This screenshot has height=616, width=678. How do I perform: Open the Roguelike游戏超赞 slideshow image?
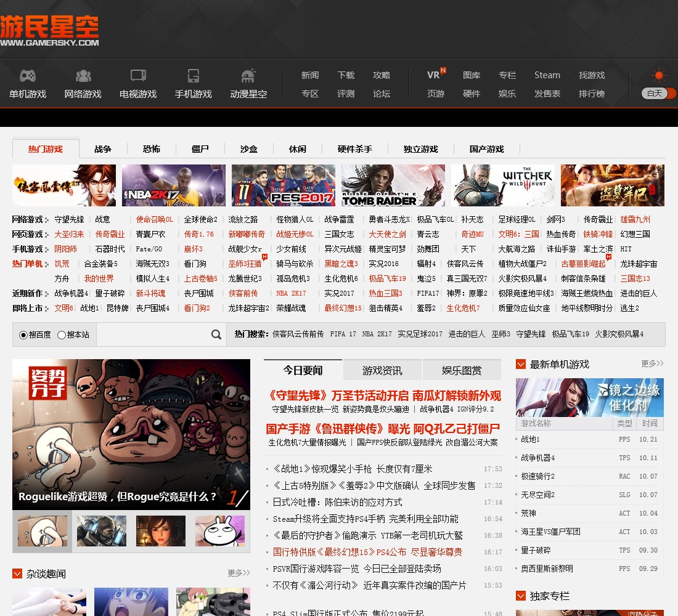(131, 434)
